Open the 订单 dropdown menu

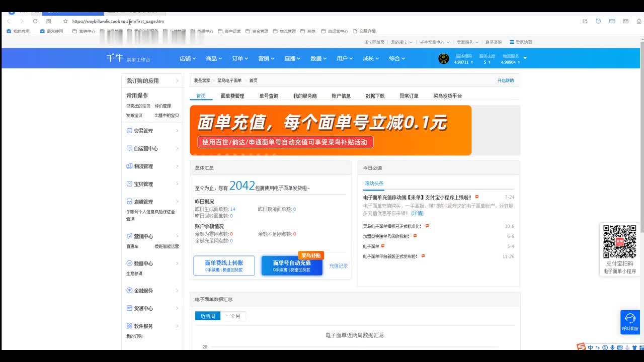[240, 59]
